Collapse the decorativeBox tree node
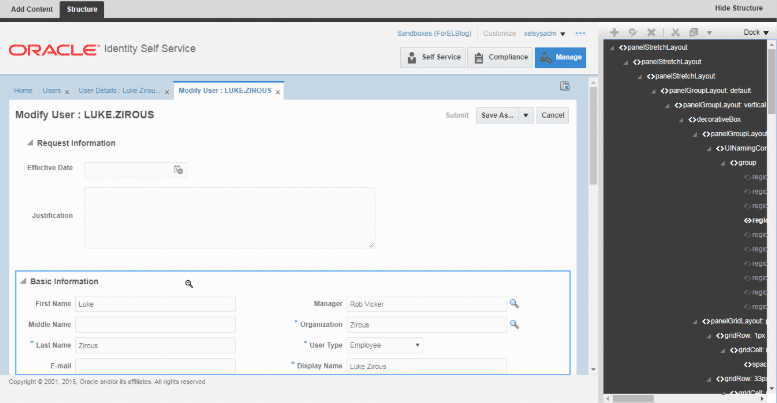 pyautogui.click(x=681, y=119)
